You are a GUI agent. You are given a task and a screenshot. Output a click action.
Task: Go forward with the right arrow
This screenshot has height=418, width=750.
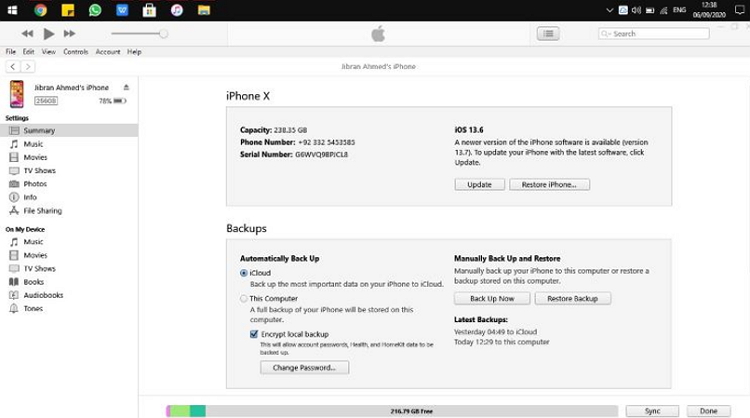click(28, 66)
